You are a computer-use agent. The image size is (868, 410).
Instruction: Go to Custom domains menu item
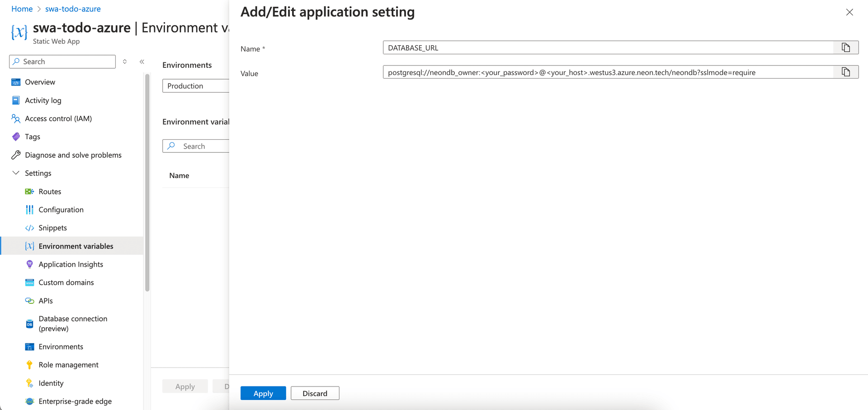(x=66, y=283)
